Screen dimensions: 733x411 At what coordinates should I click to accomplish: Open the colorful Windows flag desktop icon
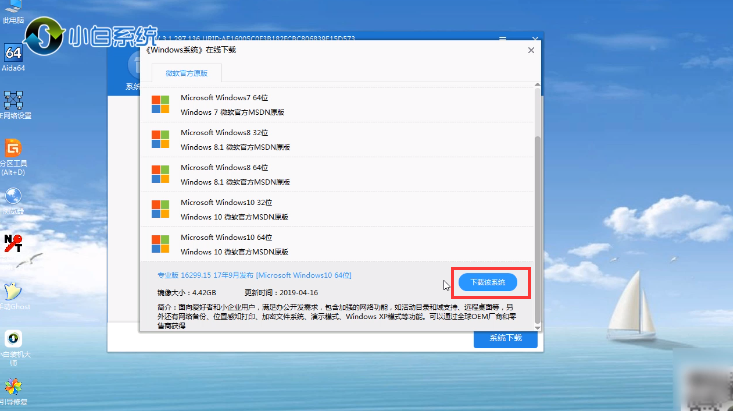coord(14,385)
